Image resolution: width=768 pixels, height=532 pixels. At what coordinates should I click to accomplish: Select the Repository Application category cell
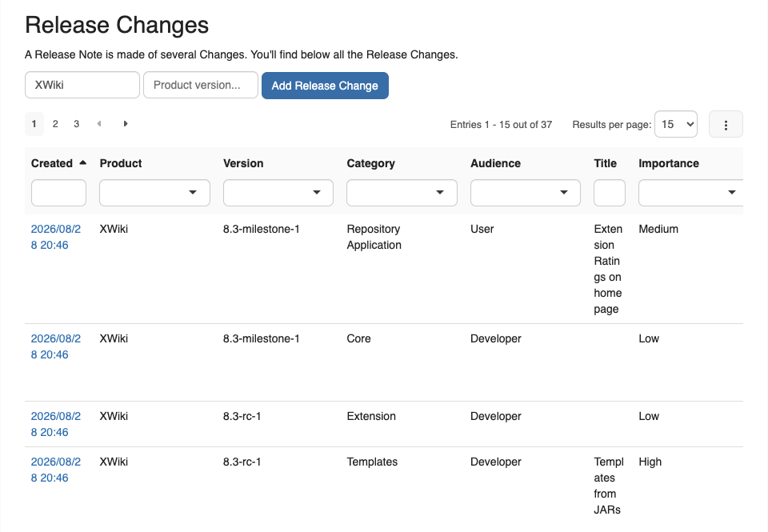[374, 237]
